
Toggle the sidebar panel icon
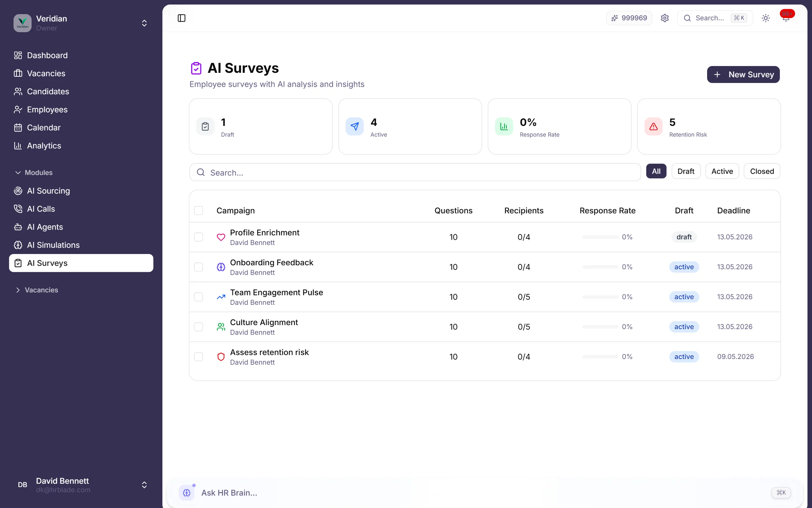pyautogui.click(x=181, y=18)
